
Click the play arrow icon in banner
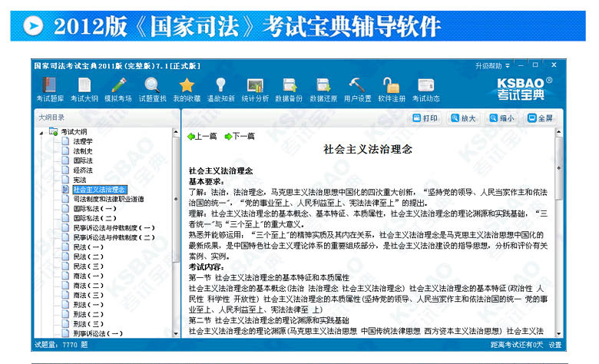coord(33,26)
